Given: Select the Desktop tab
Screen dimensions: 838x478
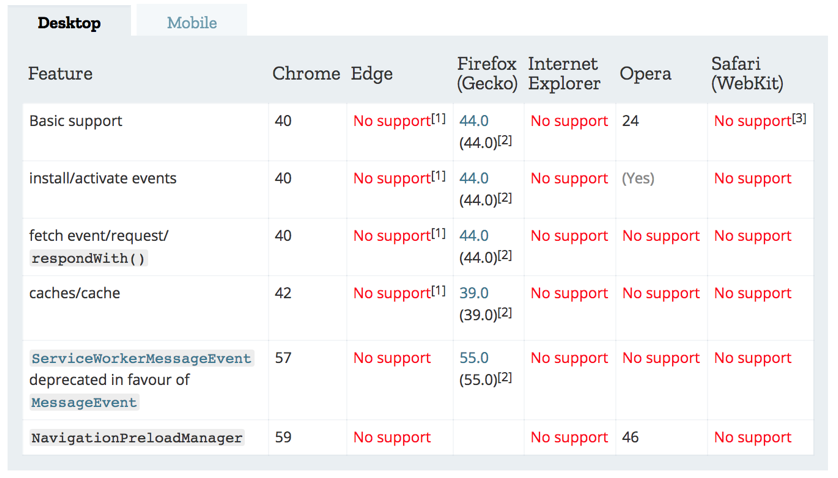Looking at the screenshot, I should pyautogui.click(x=69, y=23).
